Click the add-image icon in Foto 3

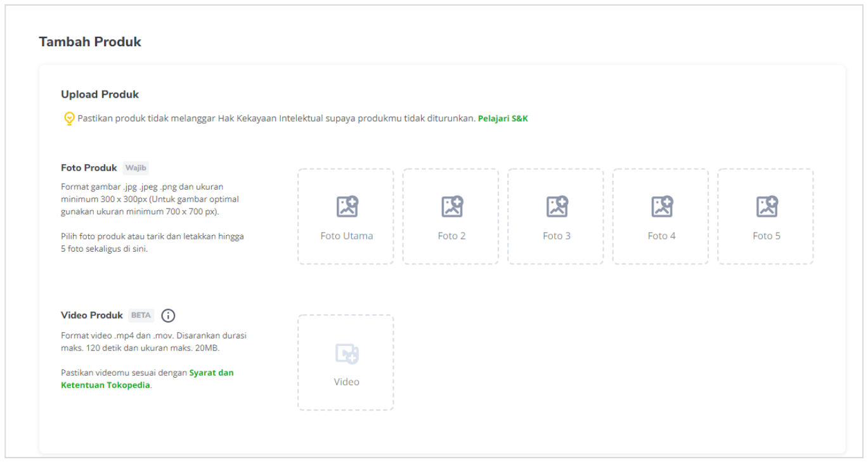coord(557,207)
